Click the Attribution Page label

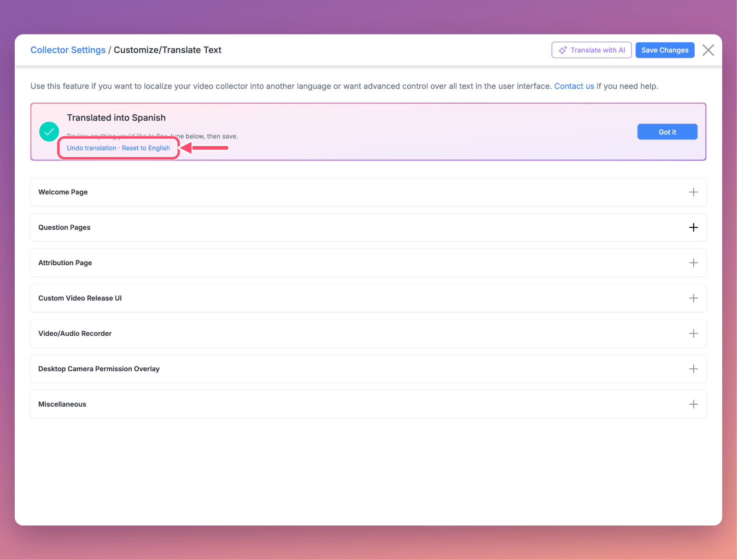(x=65, y=263)
